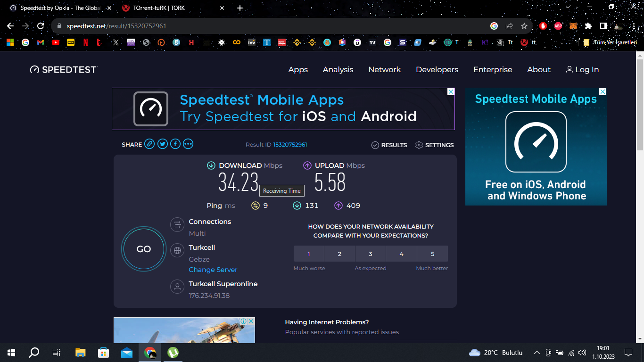Toggle the browser side panel
644x362 pixels.
tap(603, 26)
